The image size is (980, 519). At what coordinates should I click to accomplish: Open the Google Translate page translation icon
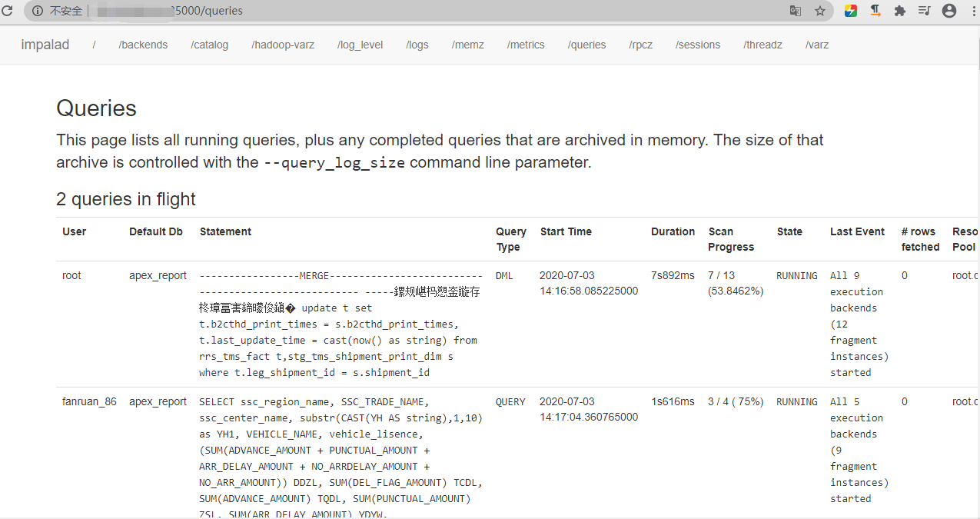coord(796,11)
